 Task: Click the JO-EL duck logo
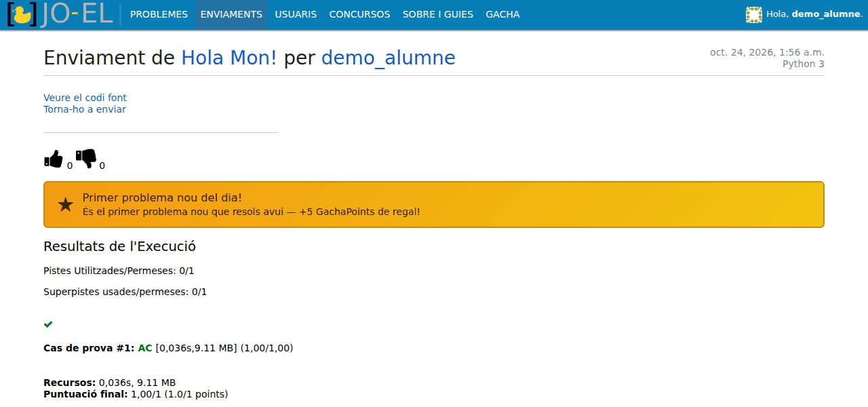pyautogui.click(x=60, y=14)
